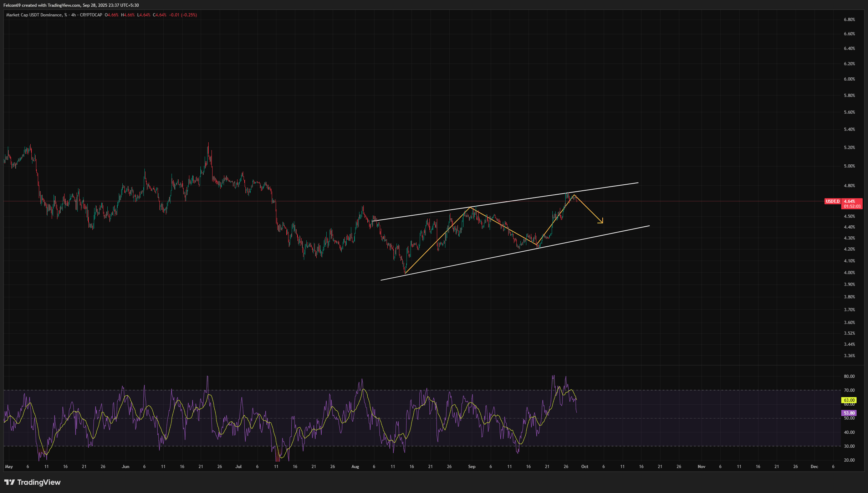Click the −0.01 (−0.25%) change value

(183, 15)
